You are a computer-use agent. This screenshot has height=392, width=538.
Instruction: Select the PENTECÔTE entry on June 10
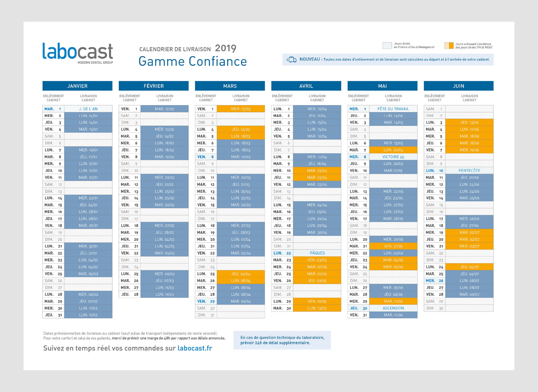click(470, 170)
